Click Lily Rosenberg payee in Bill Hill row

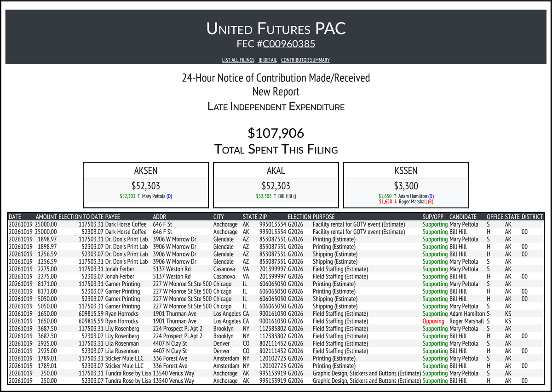click(x=122, y=336)
